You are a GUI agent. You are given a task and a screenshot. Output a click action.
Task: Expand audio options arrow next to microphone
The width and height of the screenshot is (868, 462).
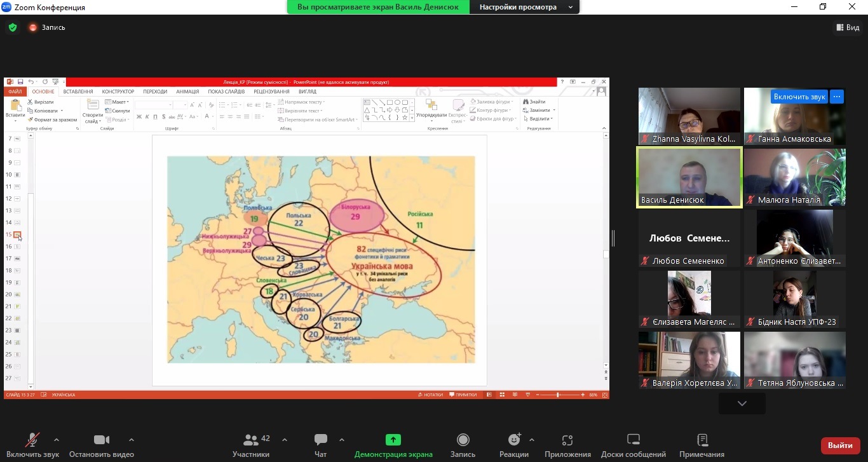pos(57,439)
